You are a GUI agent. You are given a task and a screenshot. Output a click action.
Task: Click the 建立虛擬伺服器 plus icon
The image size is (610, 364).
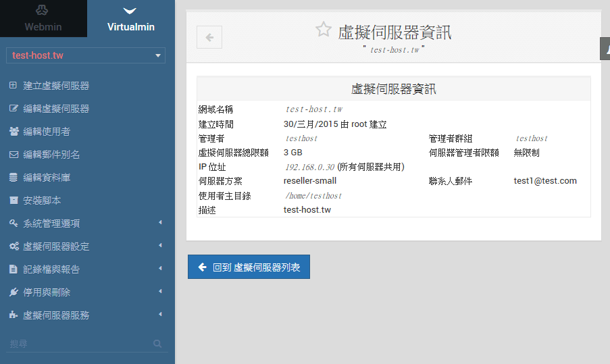point(14,86)
